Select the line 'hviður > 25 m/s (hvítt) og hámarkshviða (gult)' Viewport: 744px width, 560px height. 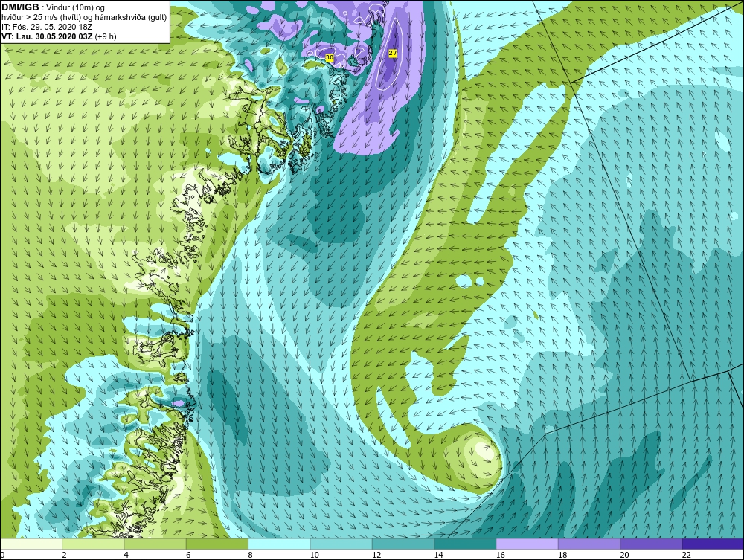click(84, 17)
